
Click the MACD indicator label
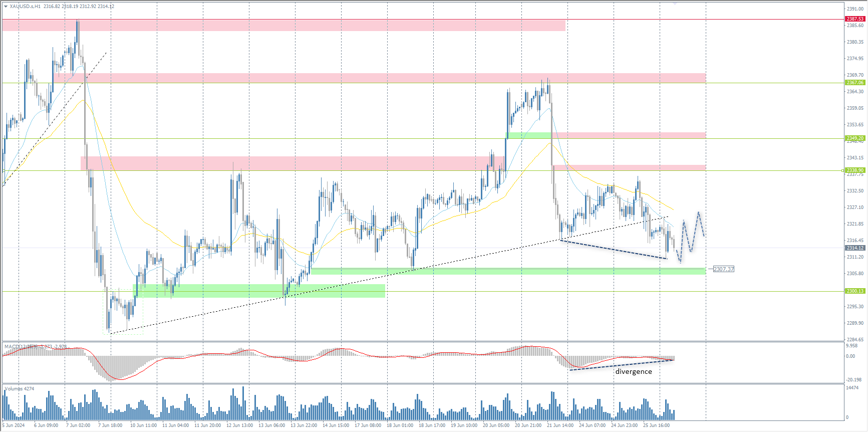35,346
